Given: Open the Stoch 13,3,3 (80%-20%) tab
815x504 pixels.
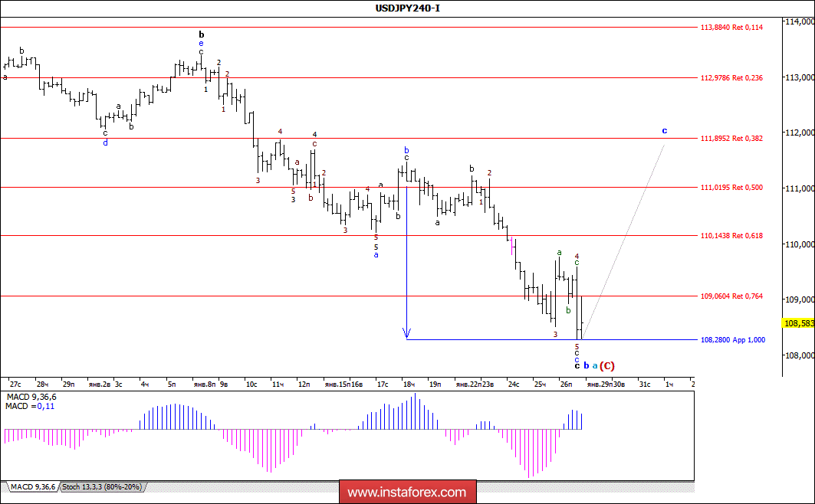Looking at the screenshot, I should click(x=102, y=487).
